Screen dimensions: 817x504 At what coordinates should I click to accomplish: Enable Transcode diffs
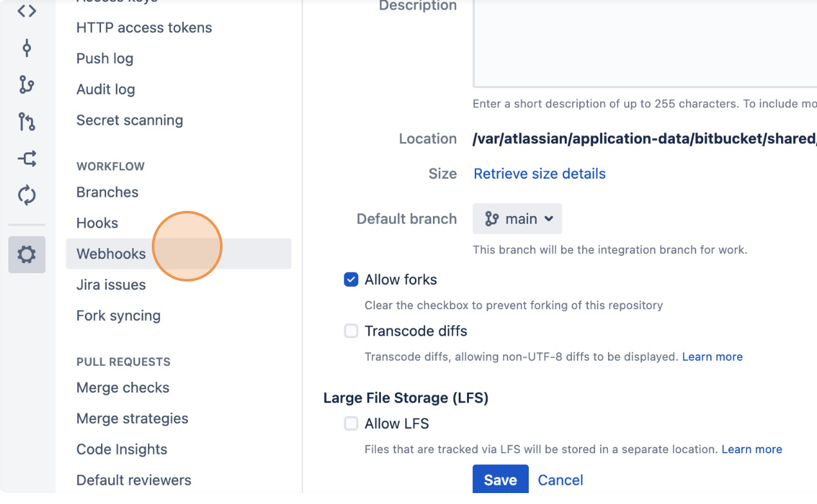pos(351,330)
